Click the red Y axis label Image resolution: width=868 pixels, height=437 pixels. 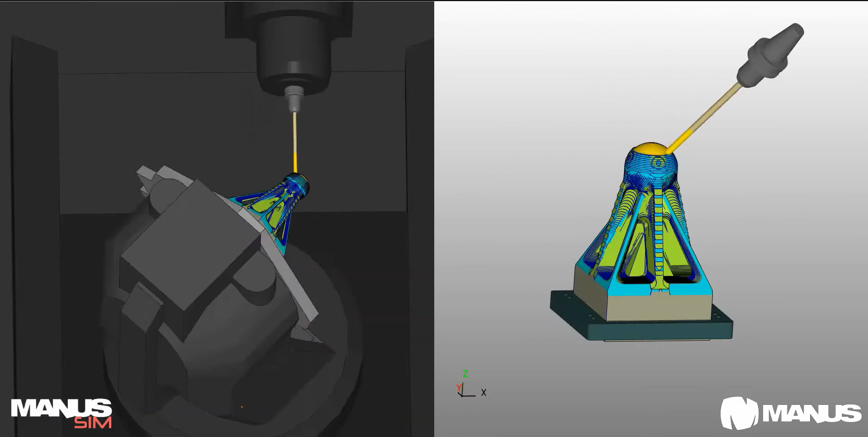point(459,388)
